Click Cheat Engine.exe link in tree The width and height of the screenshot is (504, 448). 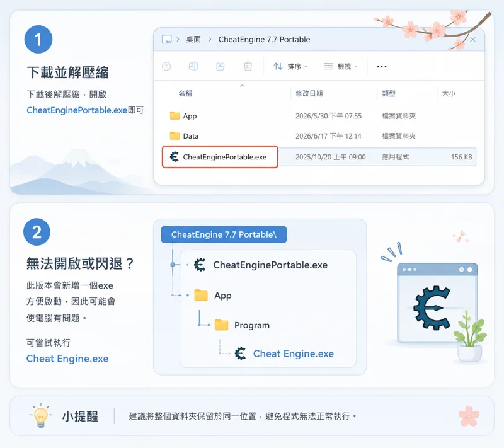tap(294, 354)
